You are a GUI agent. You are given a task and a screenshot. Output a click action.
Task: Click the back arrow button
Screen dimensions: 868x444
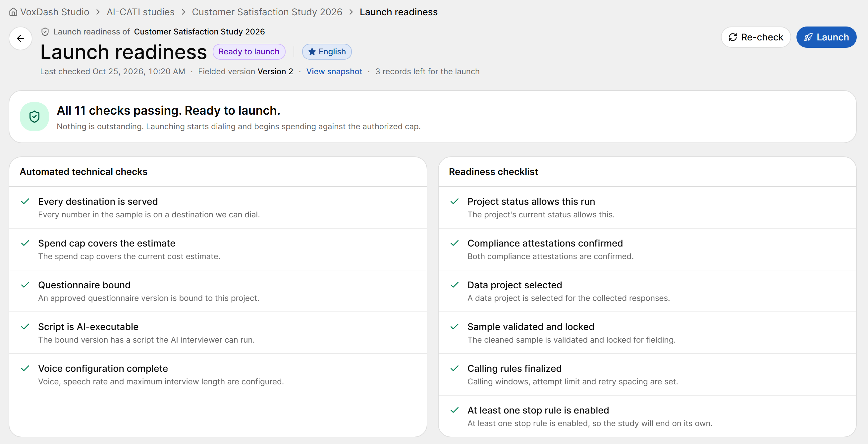click(x=21, y=38)
